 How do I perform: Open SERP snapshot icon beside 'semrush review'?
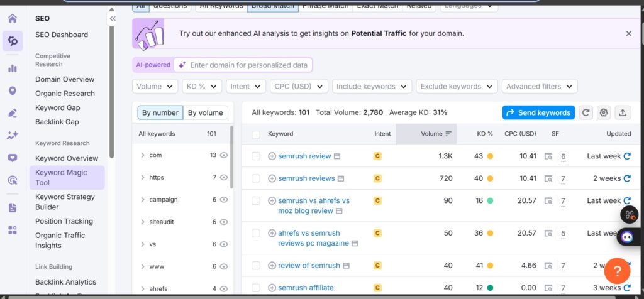[x=337, y=156]
